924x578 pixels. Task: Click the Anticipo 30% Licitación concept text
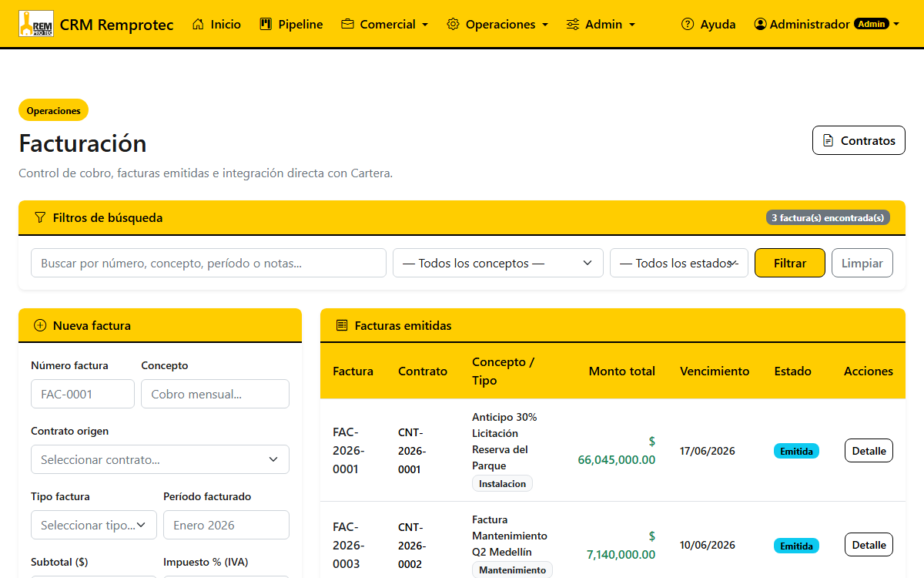[x=504, y=441]
